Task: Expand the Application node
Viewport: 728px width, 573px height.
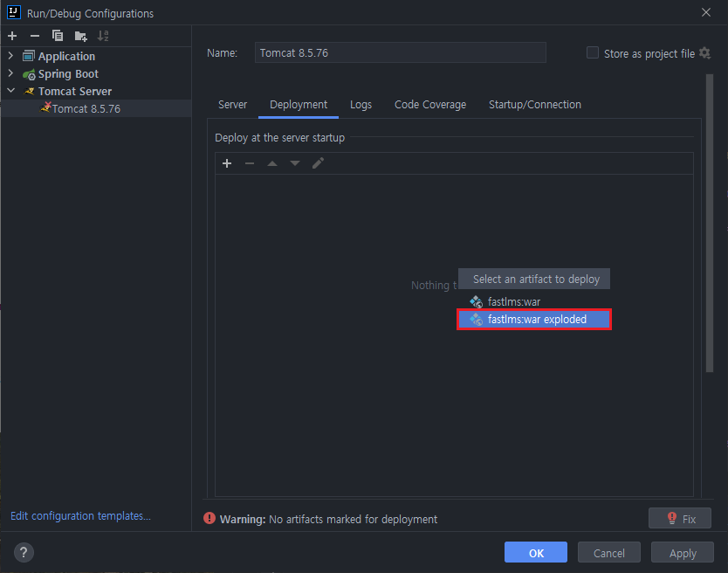Action: pyautogui.click(x=11, y=56)
